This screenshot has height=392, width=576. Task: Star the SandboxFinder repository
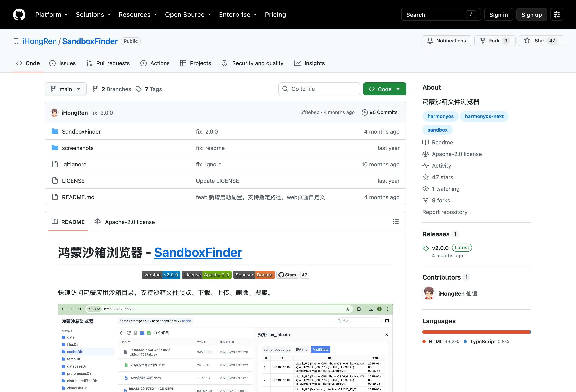coord(541,41)
